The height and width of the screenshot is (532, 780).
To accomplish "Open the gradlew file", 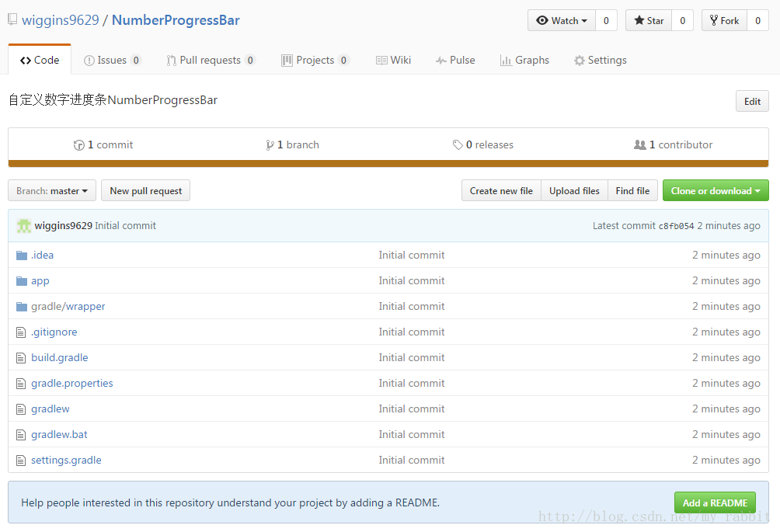I will click(x=50, y=409).
